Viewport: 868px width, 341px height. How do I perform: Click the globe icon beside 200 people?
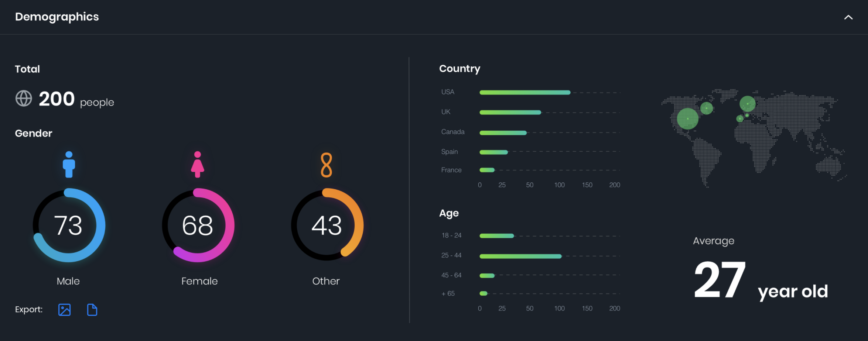pyautogui.click(x=24, y=99)
